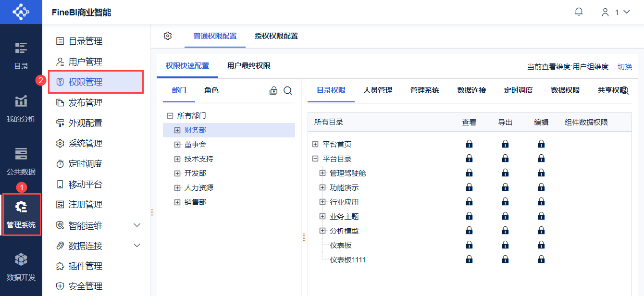Toggle 导出 lock for 业务主题
Image resolution: width=644 pixels, height=296 pixels.
[505, 216]
